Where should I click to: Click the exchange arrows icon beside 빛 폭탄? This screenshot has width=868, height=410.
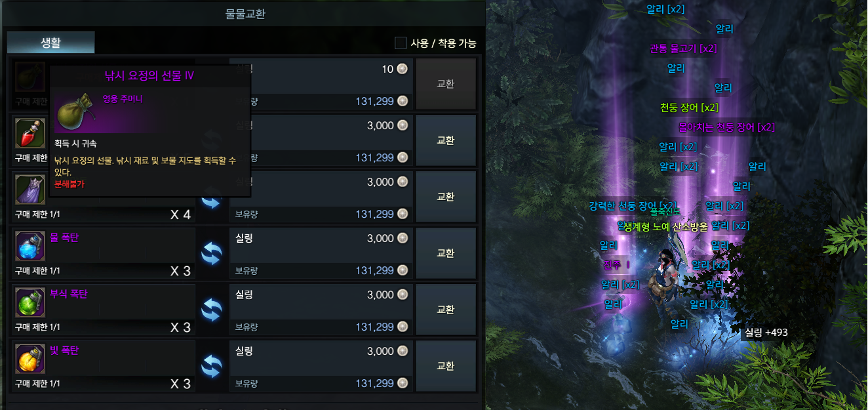pyautogui.click(x=212, y=366)
